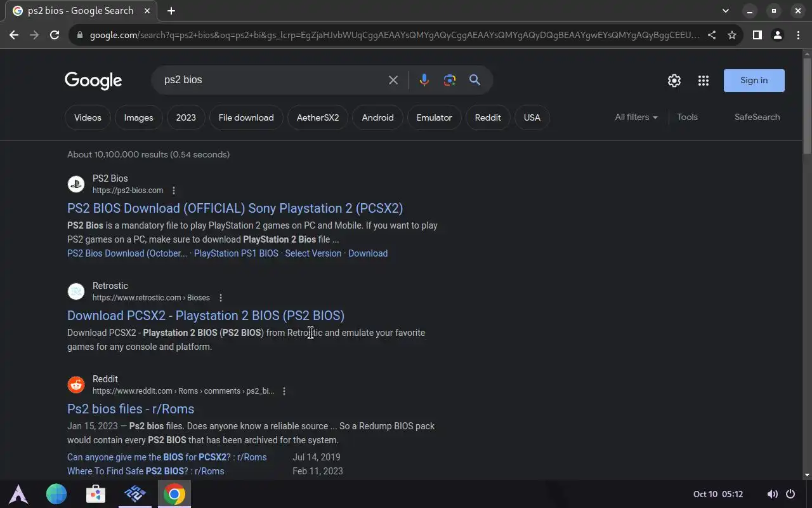Open the Download sitelink
The height and width of the screenshot is (508, 812).
[368, 253]
